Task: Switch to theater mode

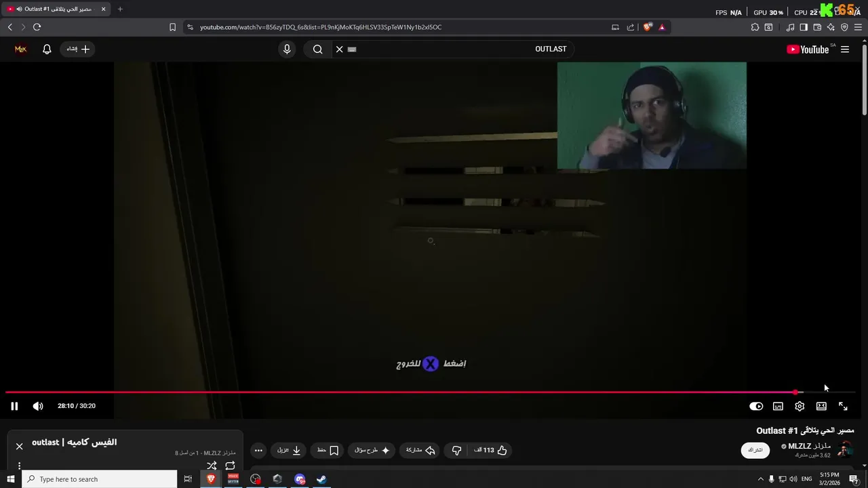Action: coord(821,406)
